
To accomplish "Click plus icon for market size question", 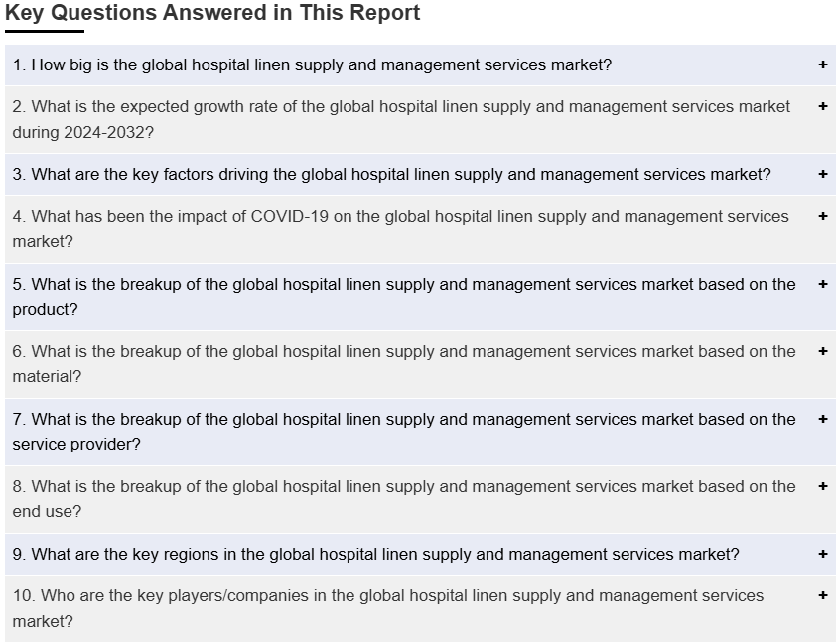I will 822,64.
